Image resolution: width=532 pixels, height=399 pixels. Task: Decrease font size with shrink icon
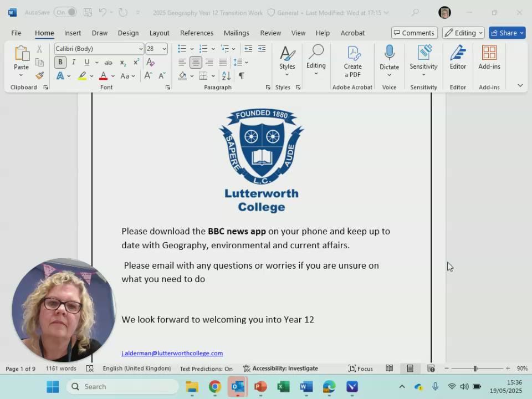point(162,76)
